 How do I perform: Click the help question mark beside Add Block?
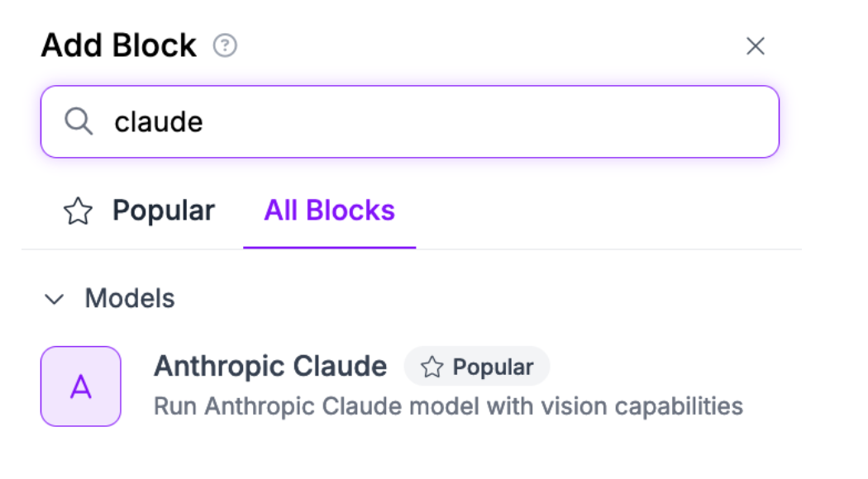click(225, 45)
